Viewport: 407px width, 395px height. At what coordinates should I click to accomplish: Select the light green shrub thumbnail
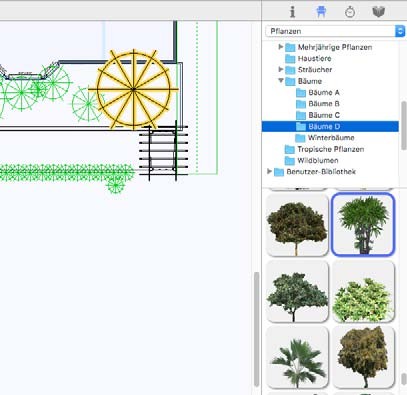(x=363, y=292)
